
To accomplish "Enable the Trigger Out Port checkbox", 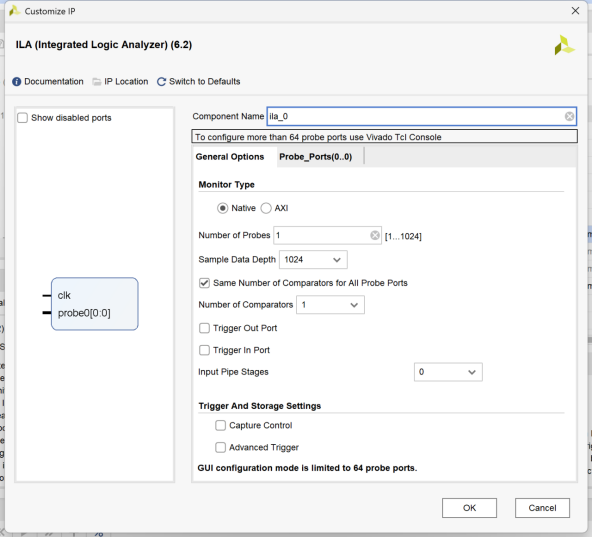I will pyautogui.click(x=204, y=328).
